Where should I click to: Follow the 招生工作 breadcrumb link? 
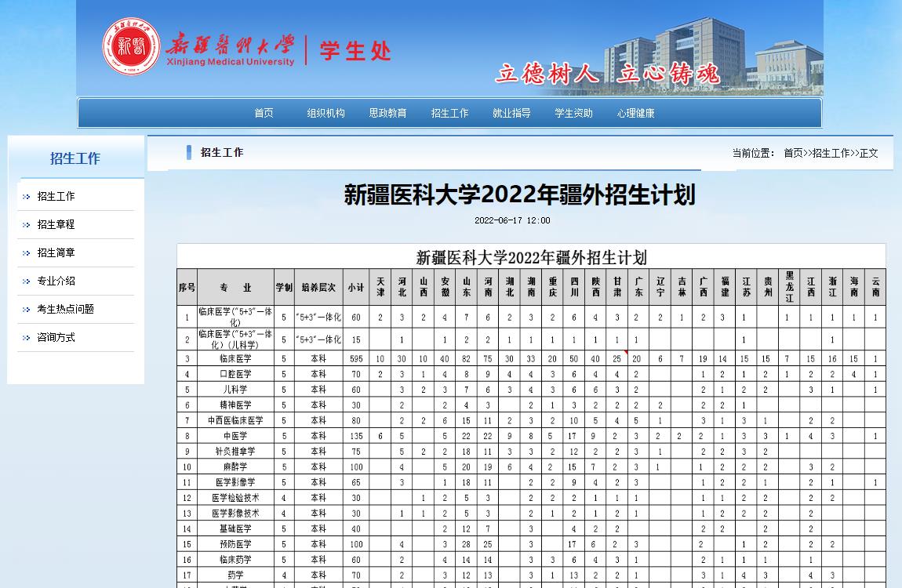click(831, 153)
